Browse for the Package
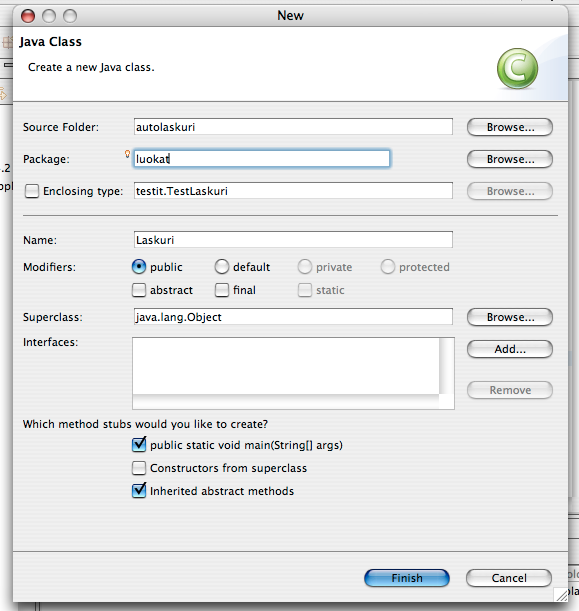The height and width of the screenshot is (611, 579). click(x=510, y=159)
